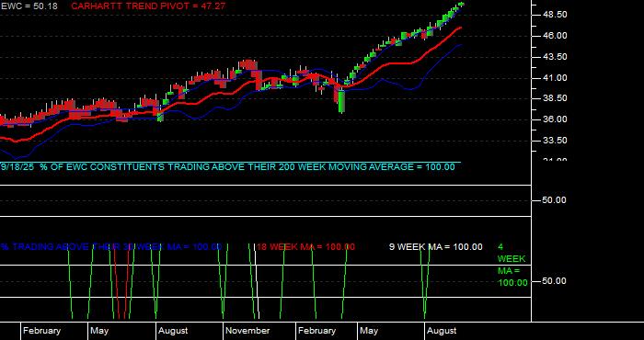Click the 48.50 price axis label
Screen dimensions: 644x340
555,15
